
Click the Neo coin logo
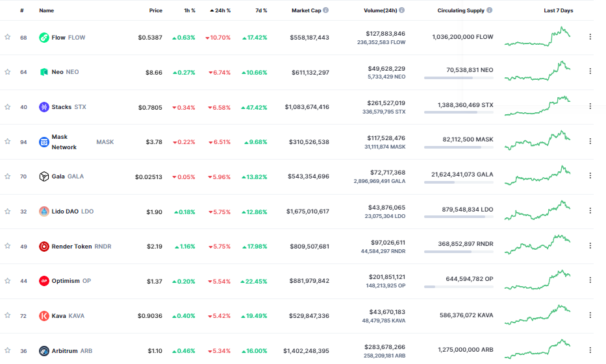44,72
